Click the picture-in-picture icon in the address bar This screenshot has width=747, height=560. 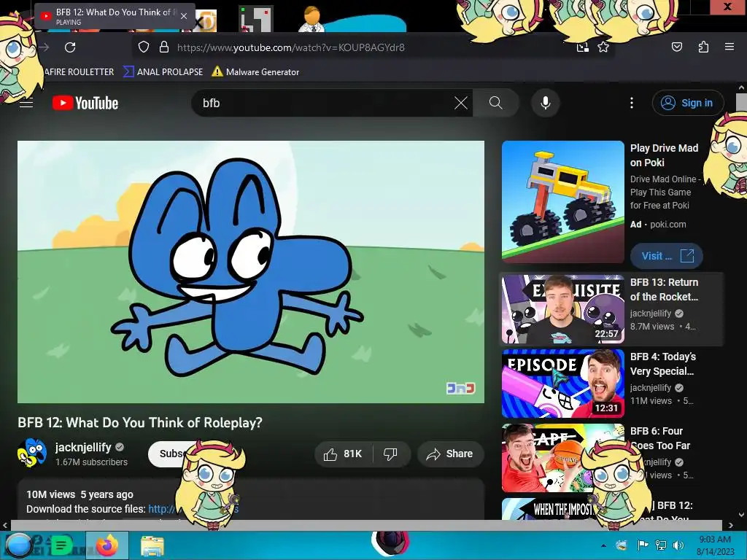click(582, 47)
